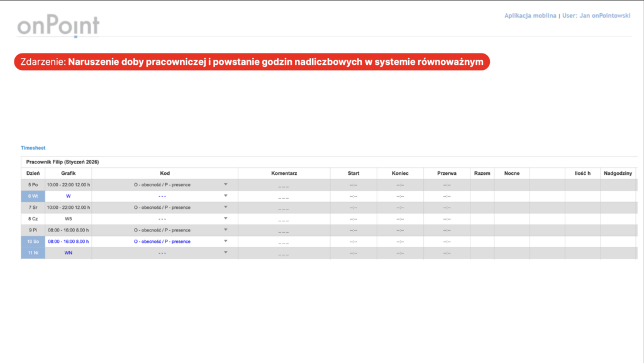Expand Kod dropdown for 6 Wt row

tap(226, 196)
